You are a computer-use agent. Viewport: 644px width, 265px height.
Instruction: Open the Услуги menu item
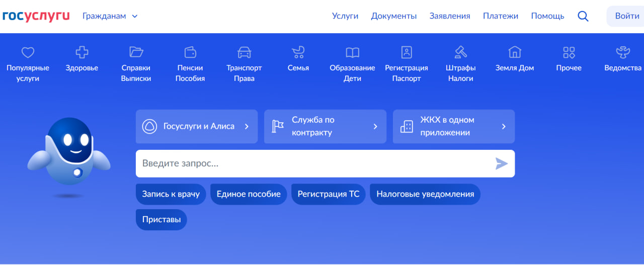point(345,16)
